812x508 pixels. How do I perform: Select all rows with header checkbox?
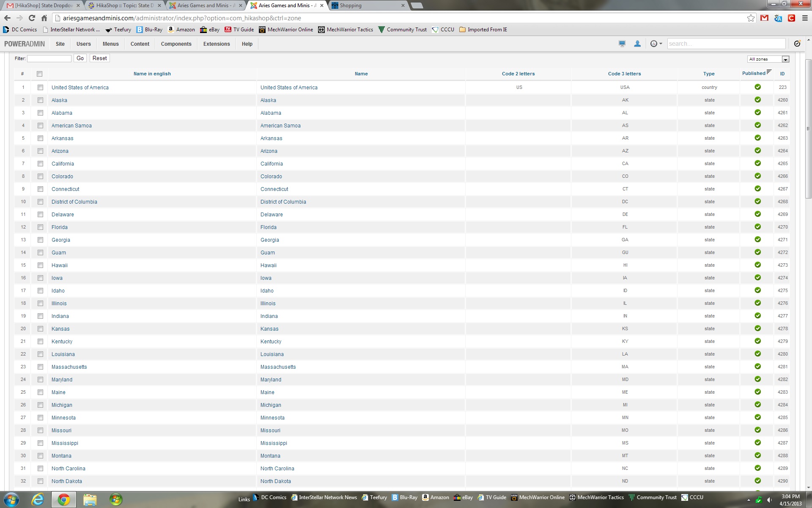40,74
